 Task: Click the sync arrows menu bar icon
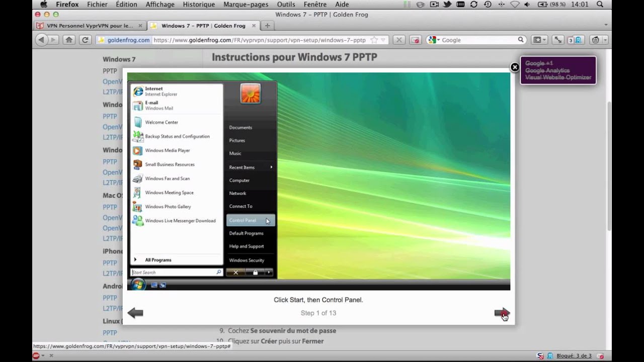tap(473, 5)
